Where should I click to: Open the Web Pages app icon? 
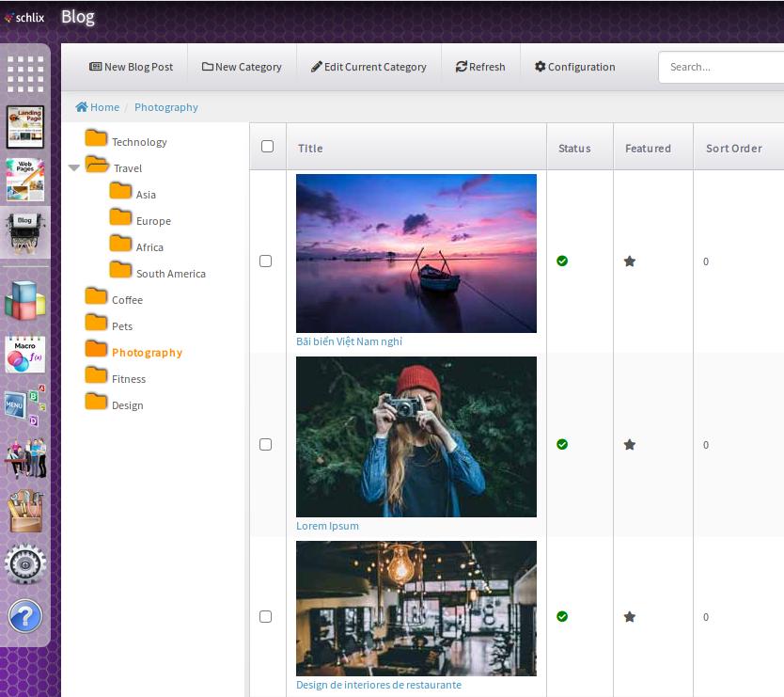25,179
